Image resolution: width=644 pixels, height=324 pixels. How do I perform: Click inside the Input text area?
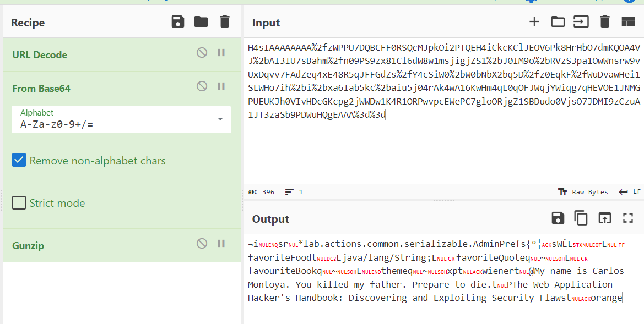[x=441, y=149]
